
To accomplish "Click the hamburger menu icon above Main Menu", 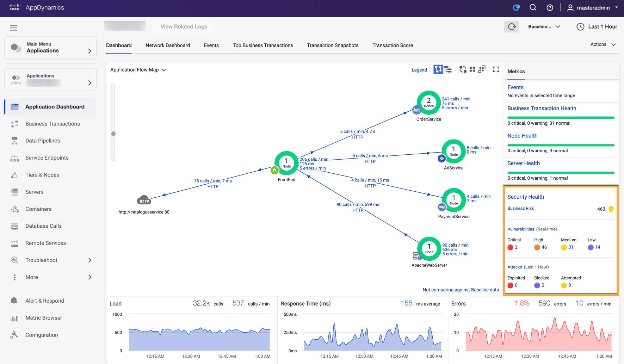I will click(x=13, y=27).
